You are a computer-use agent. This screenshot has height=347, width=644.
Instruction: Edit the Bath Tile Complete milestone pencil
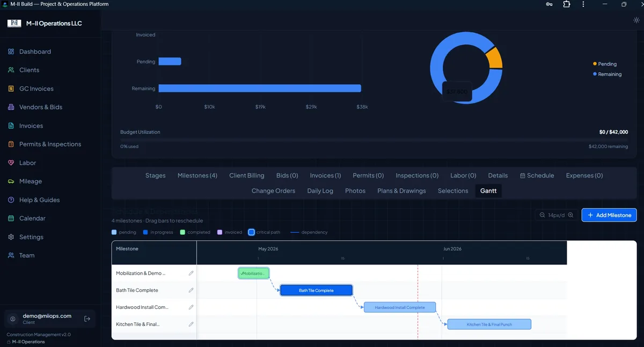(x=191, y=290)
